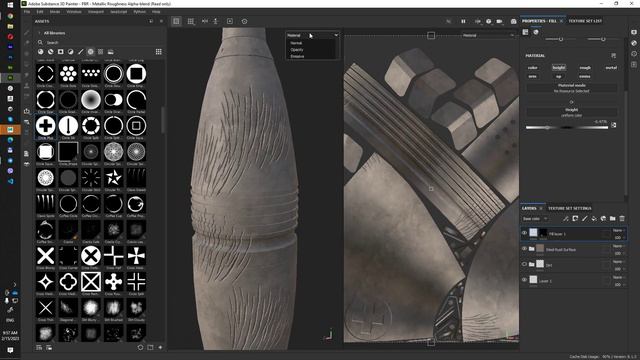The width and height of the screenshot is (640, 360).
Task: Switch Assets to grid thumbnail view
Action: [x=158, y=51]
